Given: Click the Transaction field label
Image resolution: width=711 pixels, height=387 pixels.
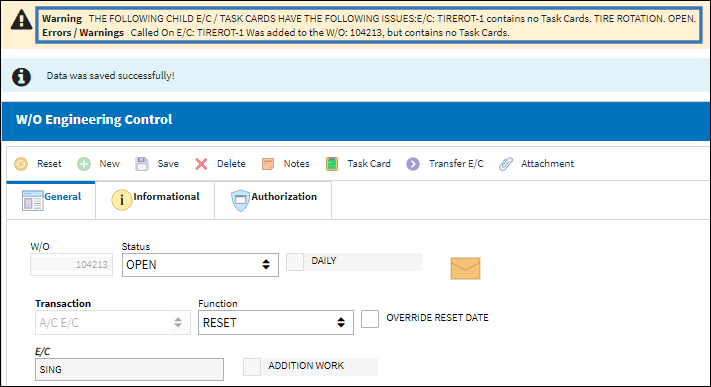Looking at the screenshot, I should (x=63, y=304).
